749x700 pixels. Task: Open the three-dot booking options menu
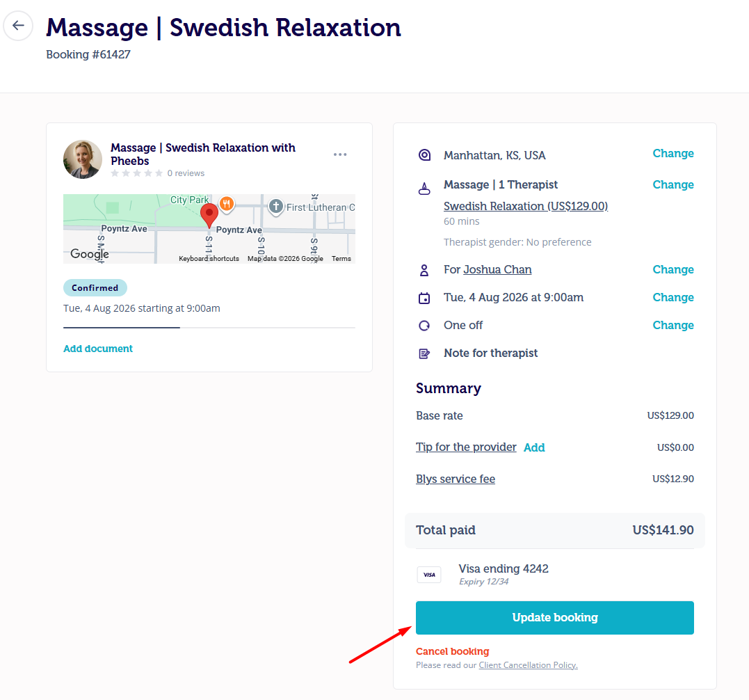(x=340, y=154)
